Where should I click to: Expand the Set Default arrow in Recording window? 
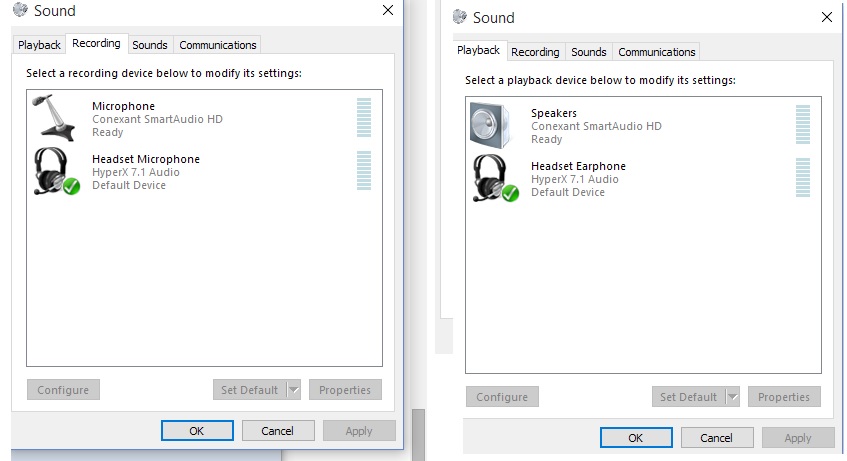coord(293,390)
